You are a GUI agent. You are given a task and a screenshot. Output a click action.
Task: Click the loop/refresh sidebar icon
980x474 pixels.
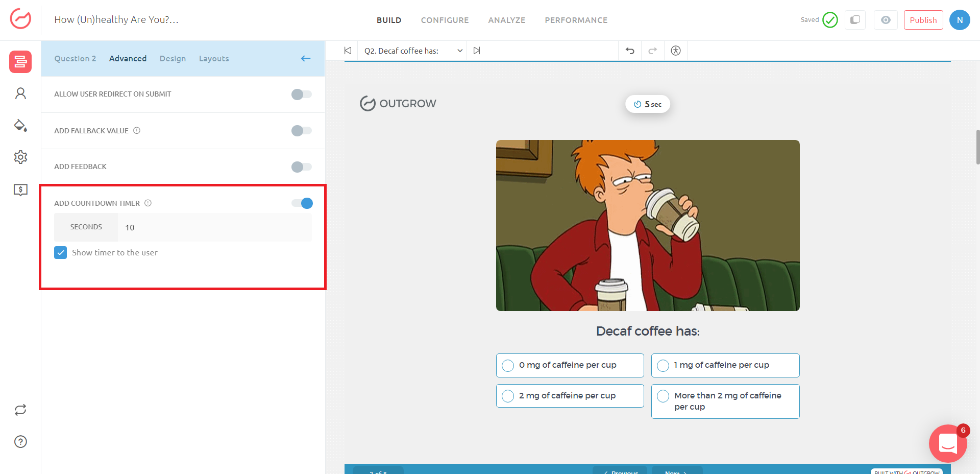click(x=20, y=410)
